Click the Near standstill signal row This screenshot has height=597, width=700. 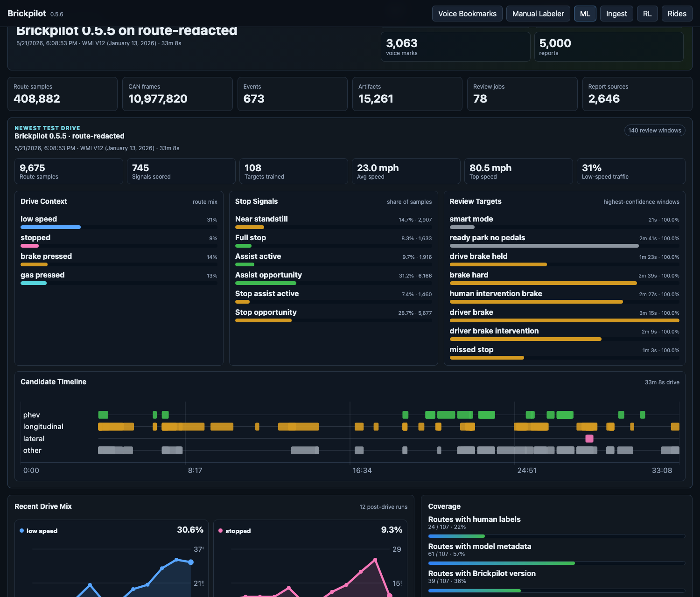pyautogui.click(x=333, y=222)
